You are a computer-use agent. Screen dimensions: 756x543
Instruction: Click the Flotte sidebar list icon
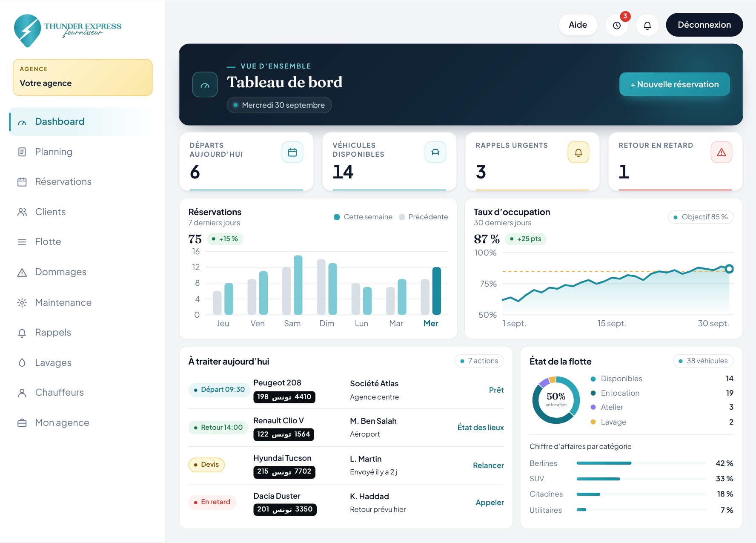pyautogui.click(x=22, y=242)
